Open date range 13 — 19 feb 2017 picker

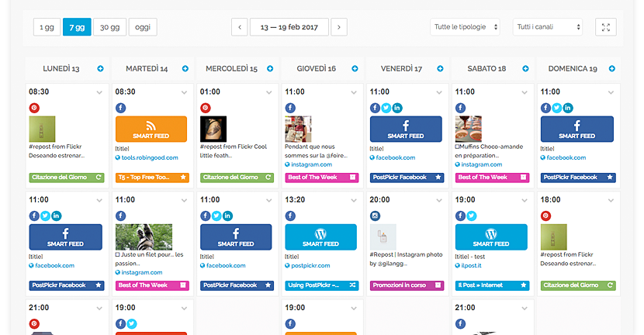[289, 27]
